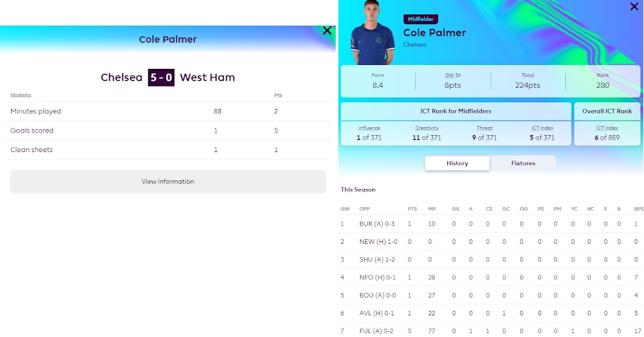This screenshot has width=644, height=337.
Task: Click the Threat stat label
Action: pyautogui.click(x=484, y=128)
